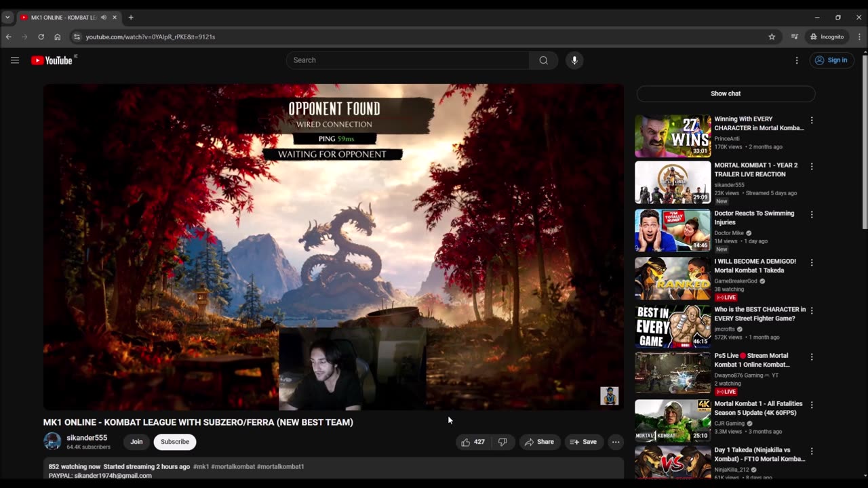The width and height of the screenshot is (868, 488).
Task: Open more actions menu under video
Action: click(616, 442)
